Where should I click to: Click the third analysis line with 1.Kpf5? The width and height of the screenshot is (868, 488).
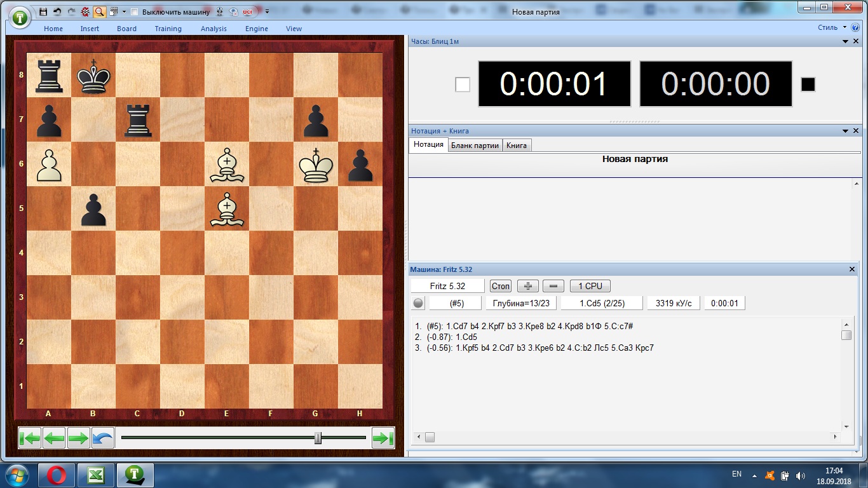(534, 348)
